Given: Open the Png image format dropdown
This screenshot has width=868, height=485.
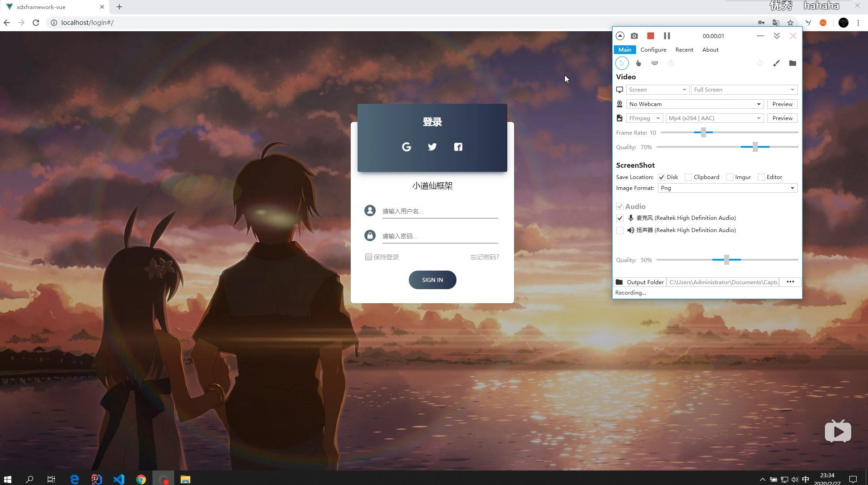Looking at the screenshot, I should 727,188.
